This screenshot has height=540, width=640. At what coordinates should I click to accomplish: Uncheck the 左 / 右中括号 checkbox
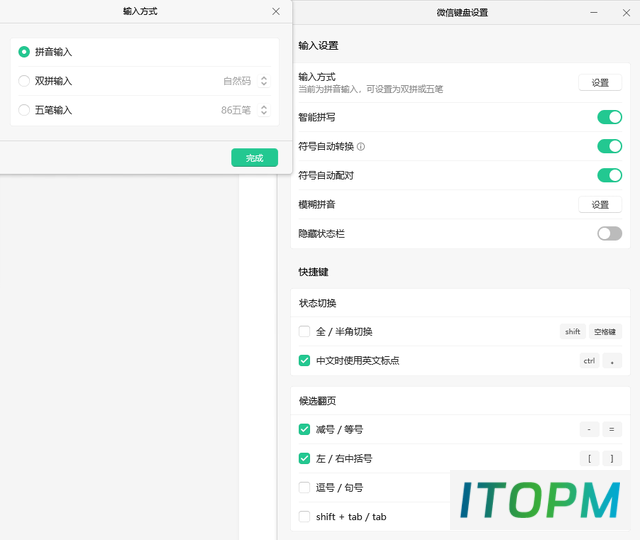pos(304,458)
